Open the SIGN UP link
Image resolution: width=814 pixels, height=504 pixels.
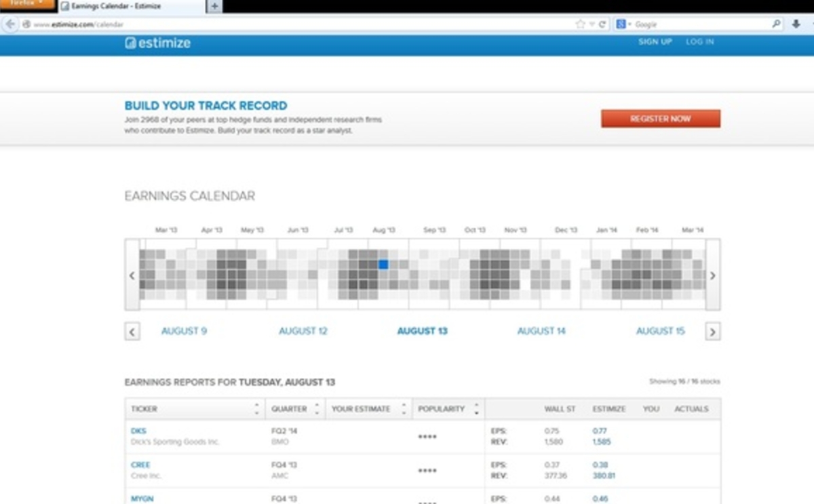click(655, 42)
